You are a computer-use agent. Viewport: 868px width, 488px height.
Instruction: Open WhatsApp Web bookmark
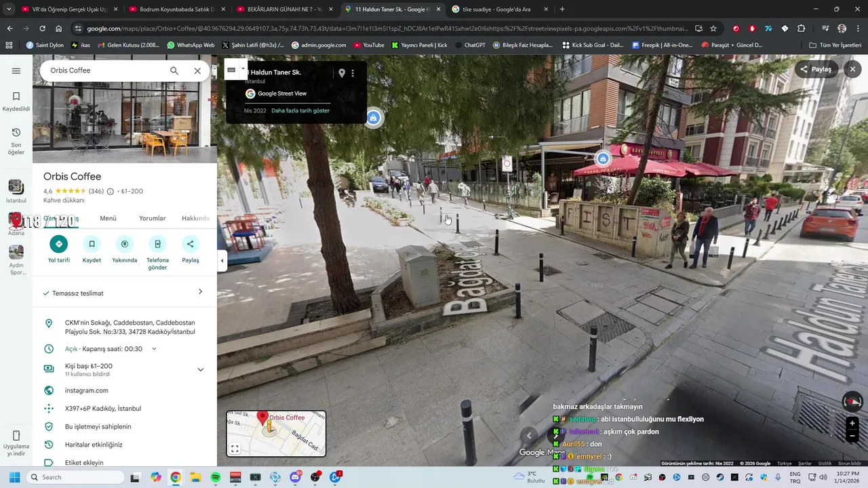pos(190,45)
